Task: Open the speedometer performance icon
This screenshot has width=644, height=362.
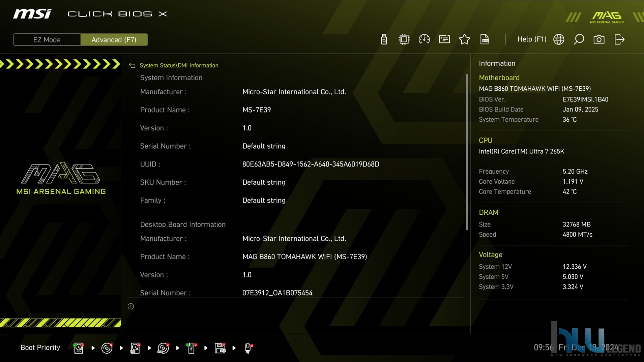Action: click(424, 39)
